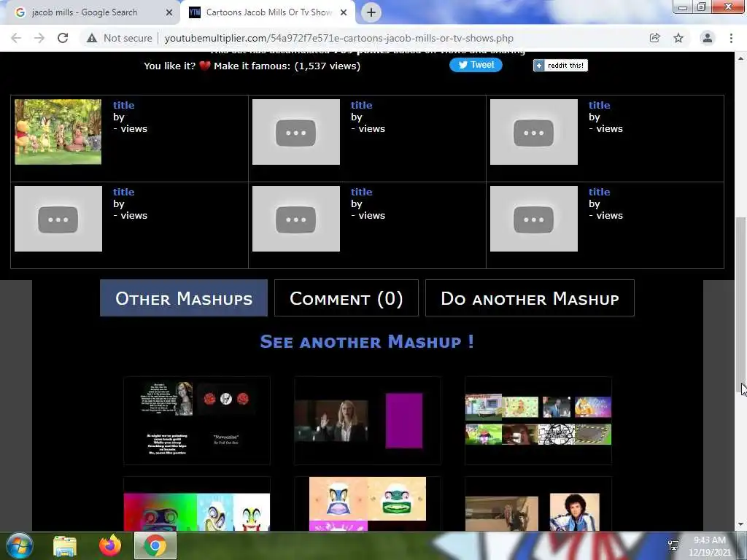747x560 pixels.
Task: Close the Cartoons Jacob Mills tab
Action: point(344,12)
